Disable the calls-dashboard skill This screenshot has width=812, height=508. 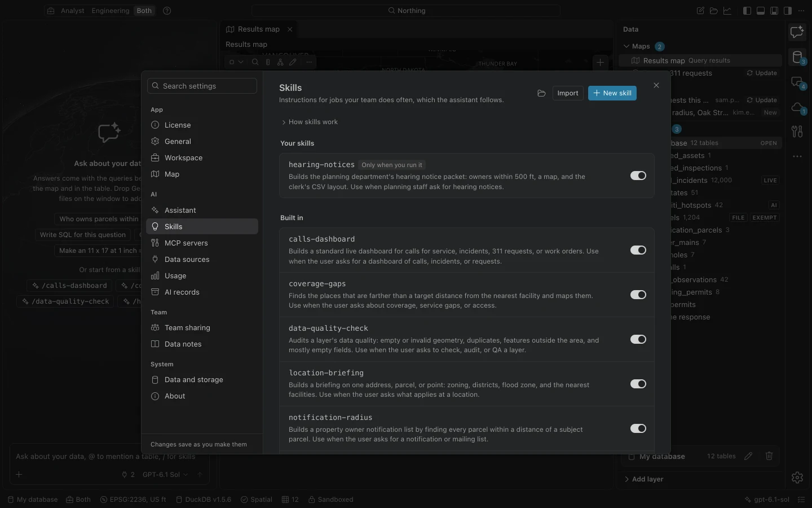[638, 250]
